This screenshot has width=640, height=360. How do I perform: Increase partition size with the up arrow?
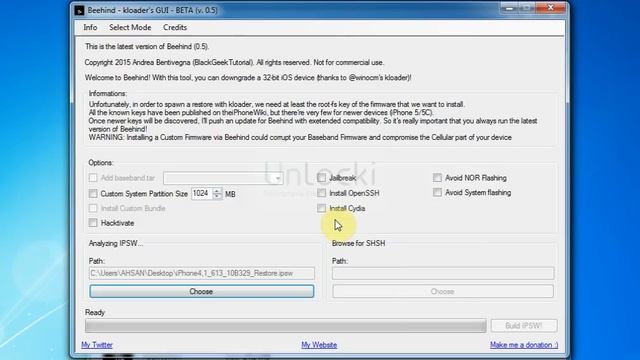[x=217, y=190]
